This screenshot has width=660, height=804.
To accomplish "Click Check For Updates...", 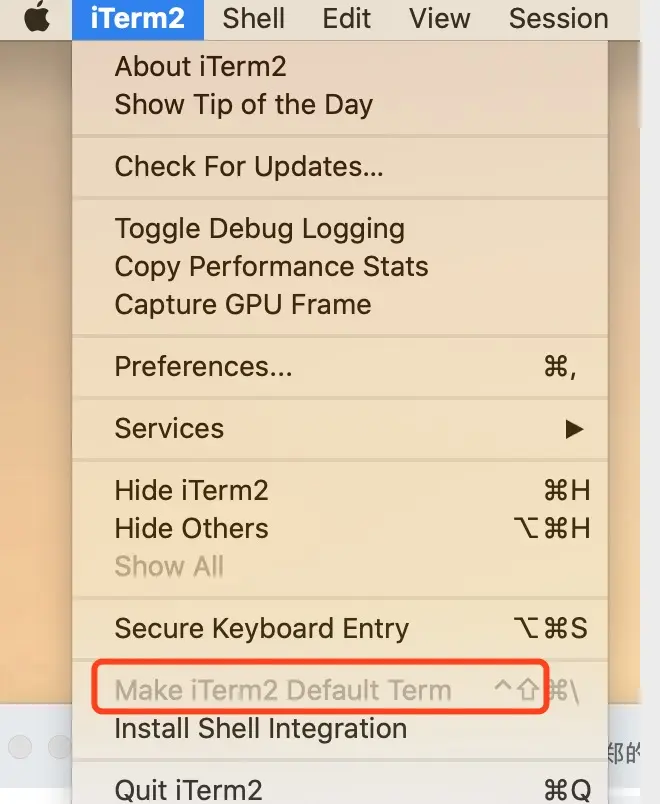I will tap(249, 167).
